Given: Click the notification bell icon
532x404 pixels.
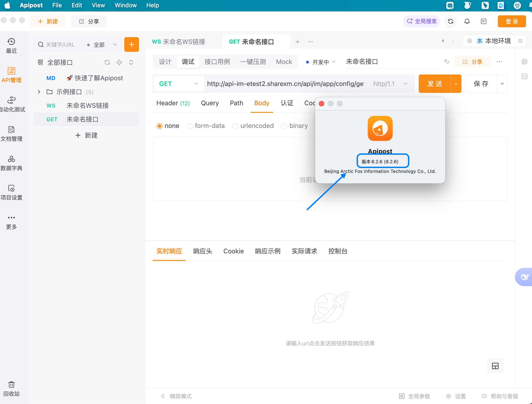Looking at the screenshot, I should [x=467, y=21].
